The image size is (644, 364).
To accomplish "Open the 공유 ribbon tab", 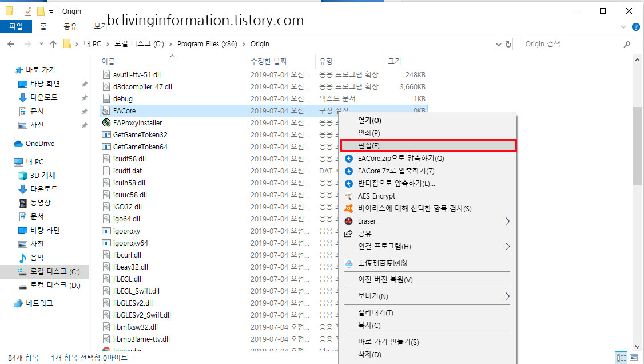I will tap(70, 26).
